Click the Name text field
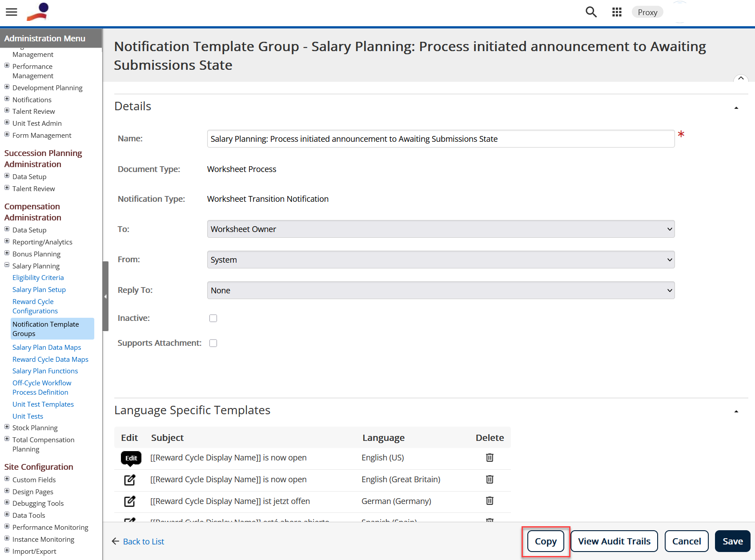The width and height of the screenshot is (755, 560). [x=440, y=139]
